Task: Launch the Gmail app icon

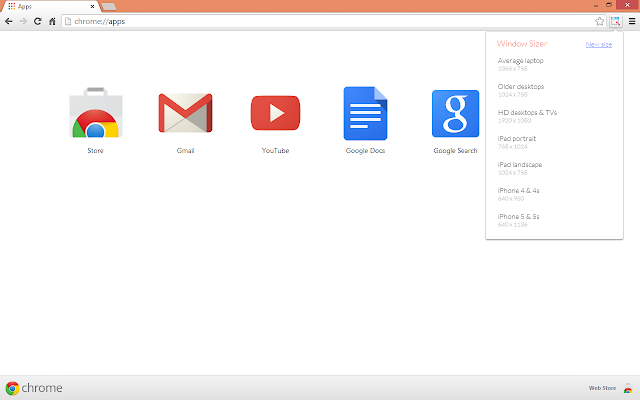Action: [185, 113]
